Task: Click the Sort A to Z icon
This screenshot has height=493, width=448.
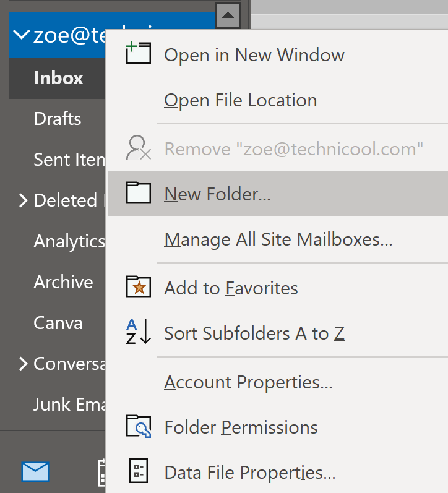Action: point(138,333)
